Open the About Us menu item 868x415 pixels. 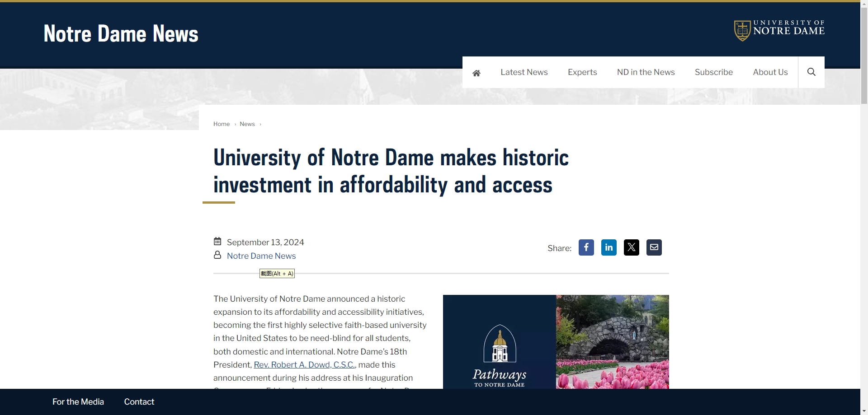coord(770,72)
